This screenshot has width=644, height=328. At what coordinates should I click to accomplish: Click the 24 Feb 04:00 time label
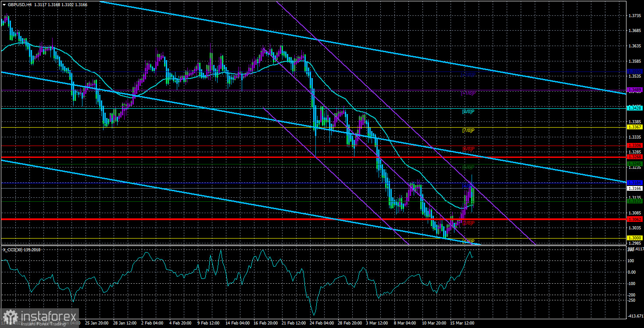pyautogui.click(x=322, y=323)
